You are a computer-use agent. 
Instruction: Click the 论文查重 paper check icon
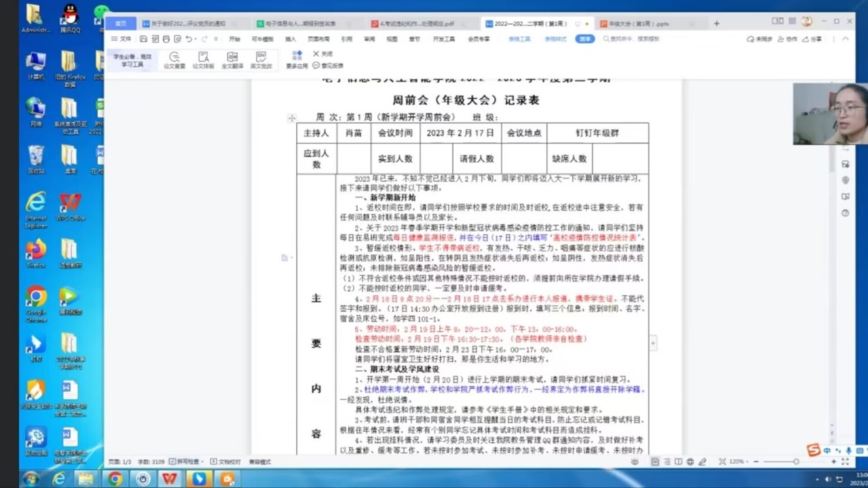tap(174, 59)
